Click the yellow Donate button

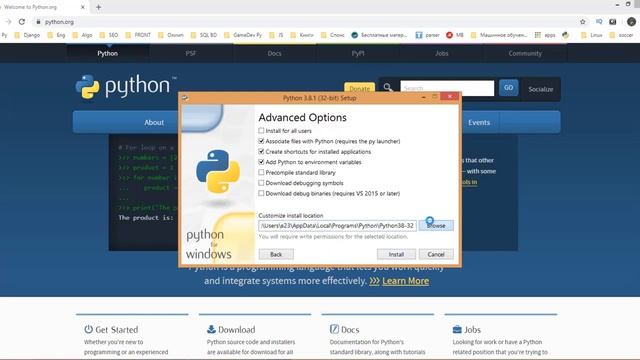(x=360, y=88)
